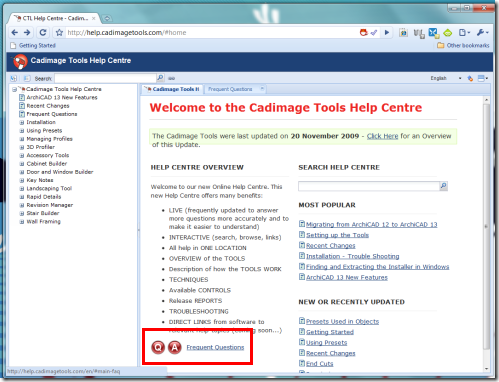The image size is (499, 382).
Task: Open the Click Here update overview link
Action: tap(382, 136)
